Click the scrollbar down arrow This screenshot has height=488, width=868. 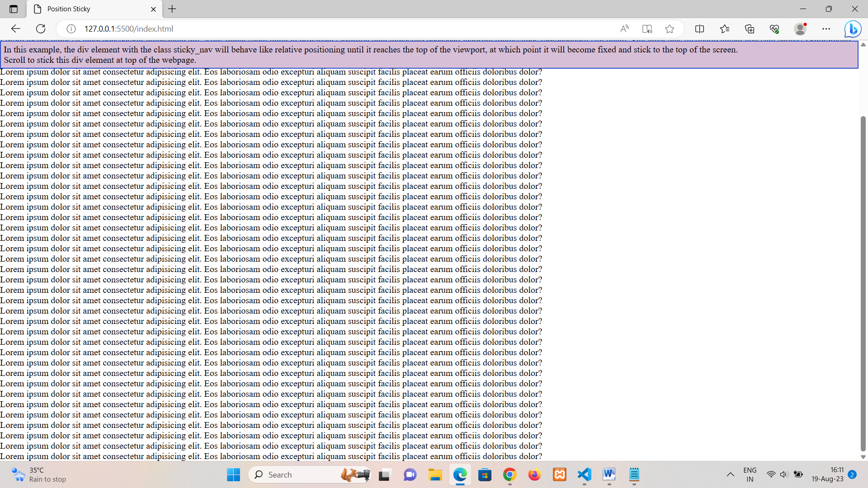pyautogui.click(x=863, y=457)
